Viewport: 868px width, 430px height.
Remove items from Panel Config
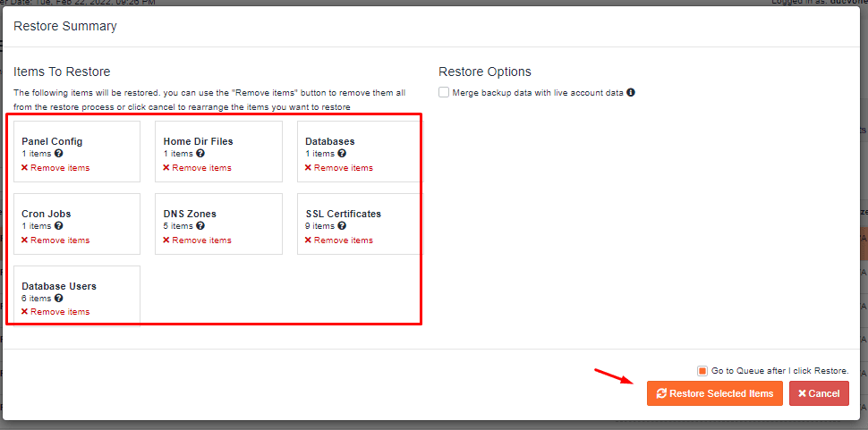[x=55, y=168]
